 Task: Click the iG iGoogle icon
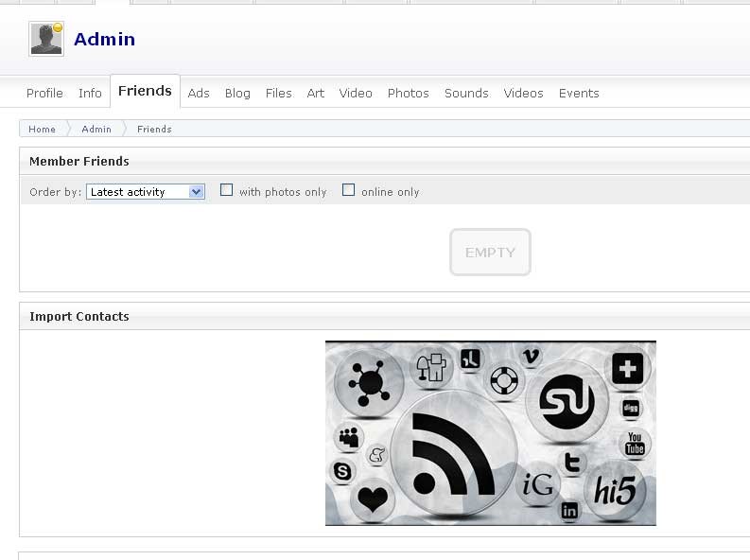point(538,484)
